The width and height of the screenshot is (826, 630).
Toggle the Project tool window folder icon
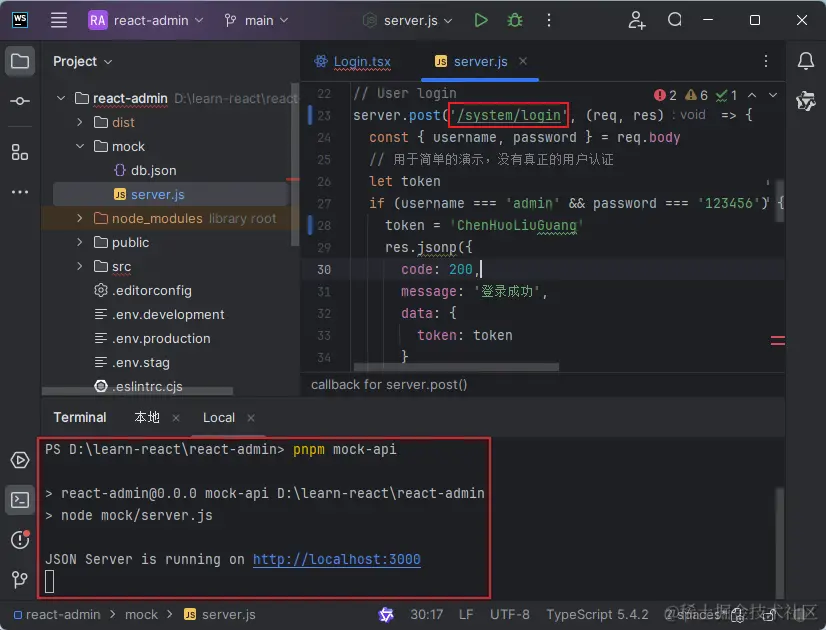[x=20, y=61]
